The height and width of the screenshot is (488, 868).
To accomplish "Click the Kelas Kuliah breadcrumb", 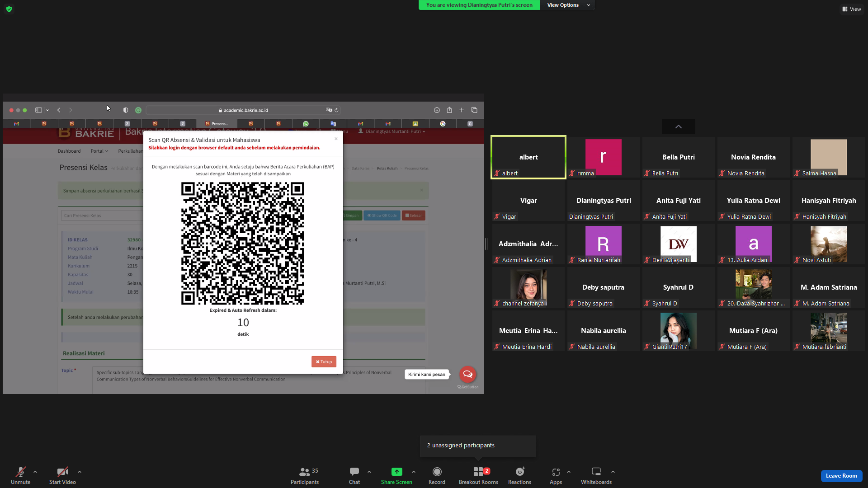I will [387, 169].
